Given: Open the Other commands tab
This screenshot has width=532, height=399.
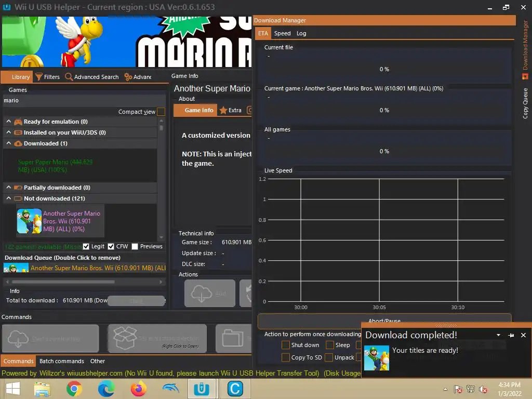Looking at the screenshot, I should pyautogui.click(x=97, y=361).
